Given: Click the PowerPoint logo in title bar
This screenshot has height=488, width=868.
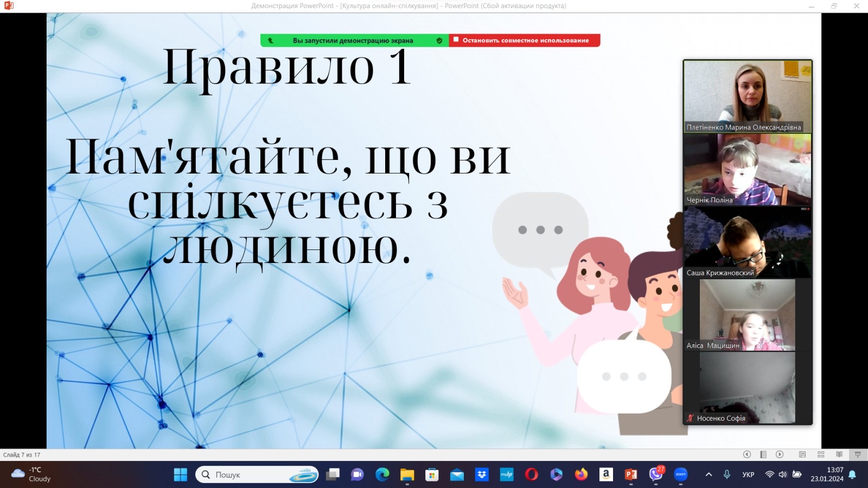Looking at the screenshot, I should pos(9,6).
